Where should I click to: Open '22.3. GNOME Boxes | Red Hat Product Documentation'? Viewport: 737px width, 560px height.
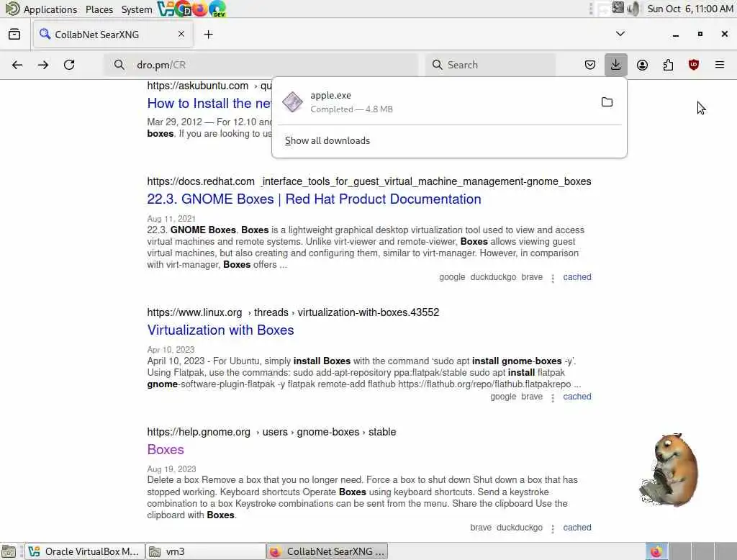click(314, 199)
